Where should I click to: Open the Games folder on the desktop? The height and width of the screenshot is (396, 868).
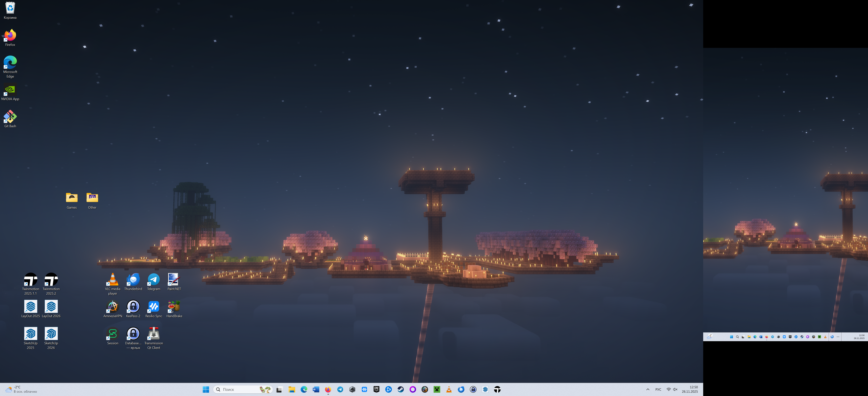pyautogui.click(x=71, y=198)
